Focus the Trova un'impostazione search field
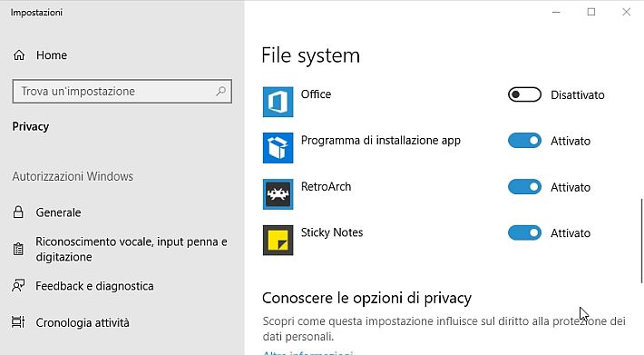This screenshot has height=355, width=644. point(122,91)
